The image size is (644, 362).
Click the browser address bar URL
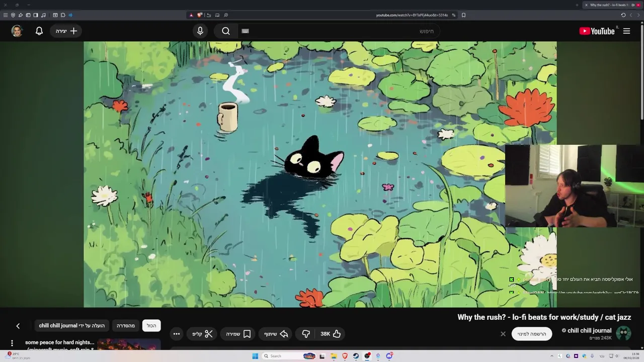[x=412, y=15]
